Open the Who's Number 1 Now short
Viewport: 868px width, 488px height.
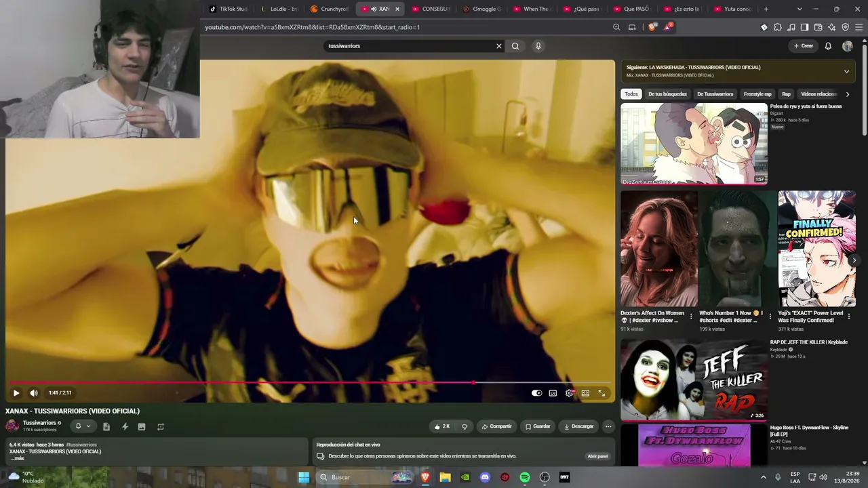pos(738,249)
